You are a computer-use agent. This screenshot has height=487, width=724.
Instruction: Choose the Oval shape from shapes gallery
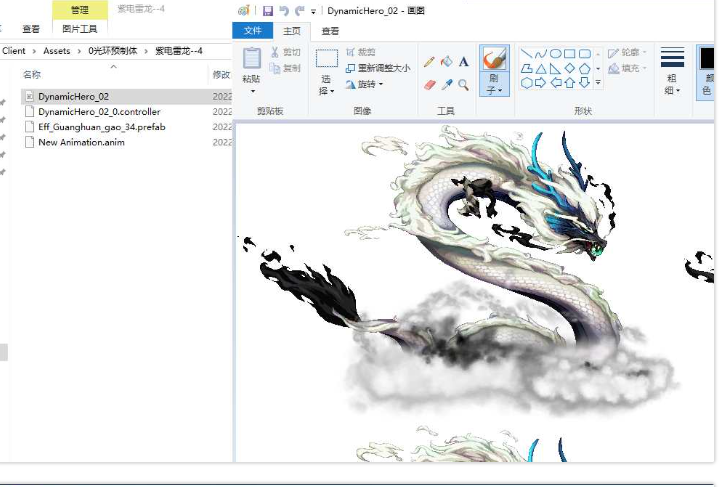pos(555,54)
